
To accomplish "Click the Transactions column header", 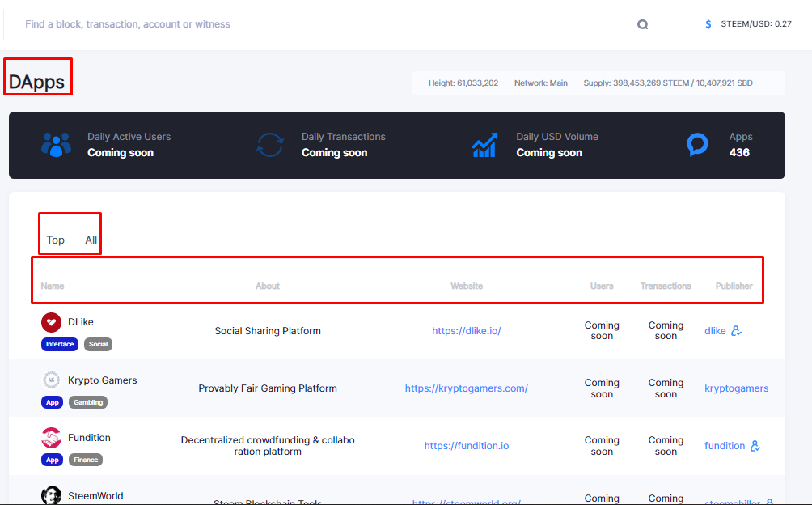I will click(666, 286).
